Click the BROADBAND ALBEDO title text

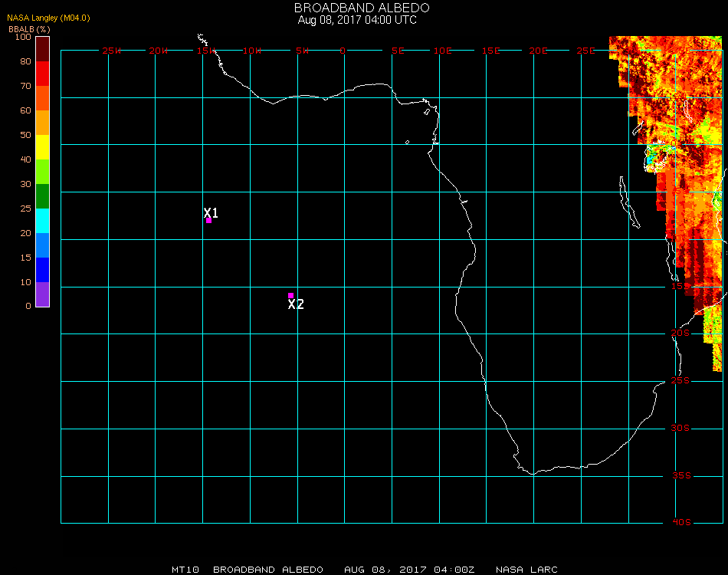[362, 8]
